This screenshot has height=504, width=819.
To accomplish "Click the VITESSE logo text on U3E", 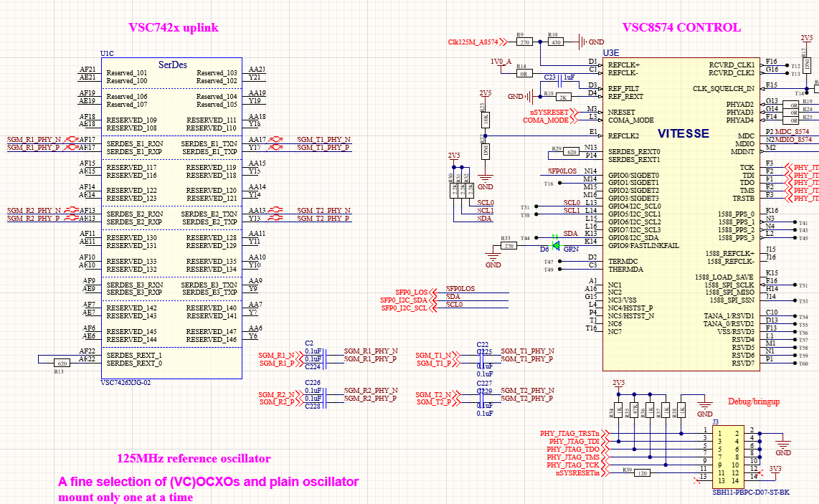I will click(683, 133).
